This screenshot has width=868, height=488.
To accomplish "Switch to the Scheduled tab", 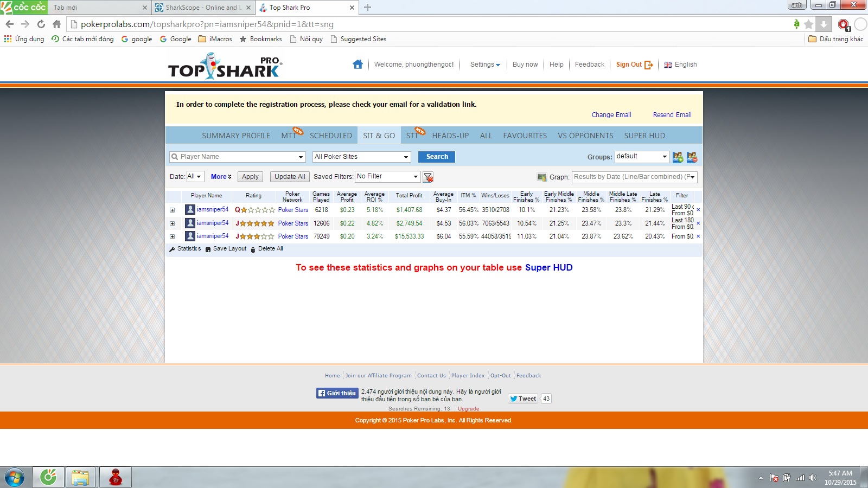I will 331,136.
